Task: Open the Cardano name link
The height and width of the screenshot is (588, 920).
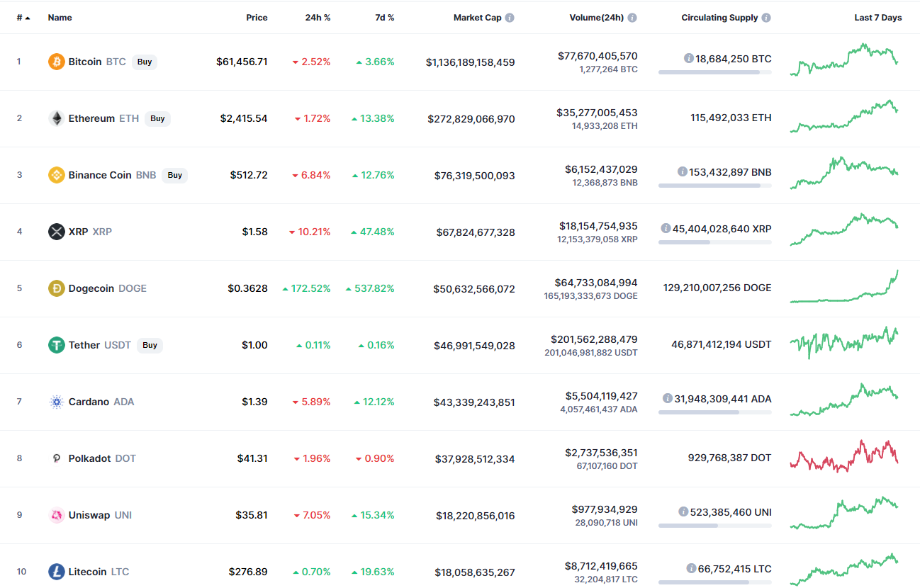Action: click(89, 402)
